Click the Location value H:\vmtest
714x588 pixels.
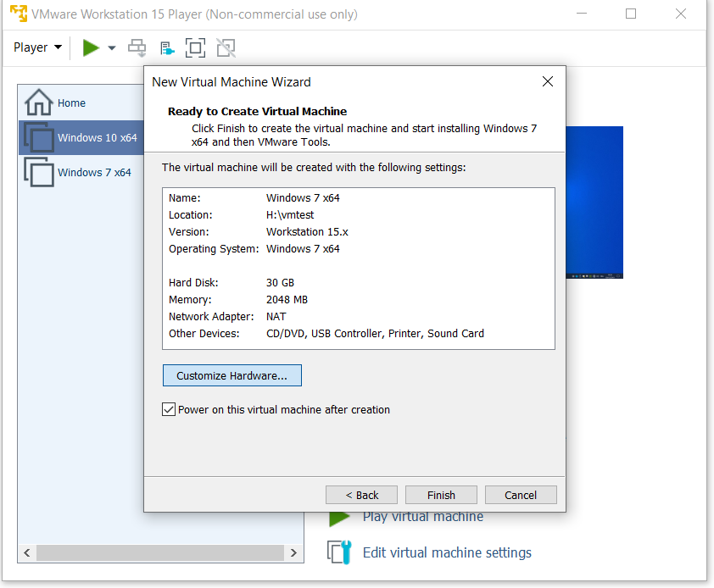click(290, 215)
